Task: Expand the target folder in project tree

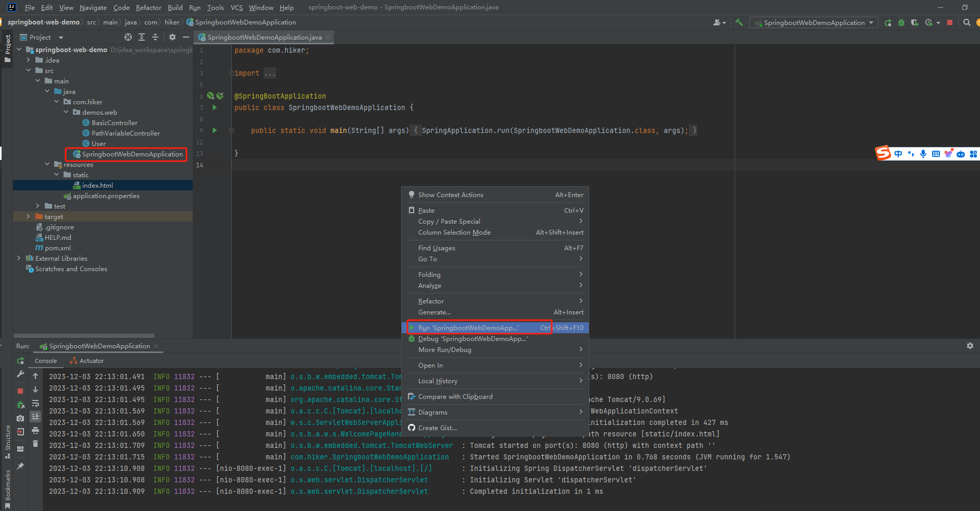Action: click(x=28, y=216)
